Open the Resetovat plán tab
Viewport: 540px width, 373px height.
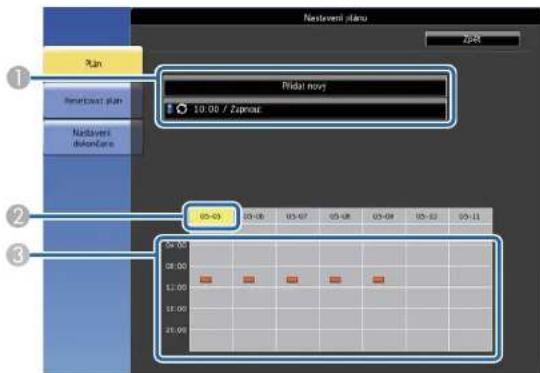click(93, 101)
